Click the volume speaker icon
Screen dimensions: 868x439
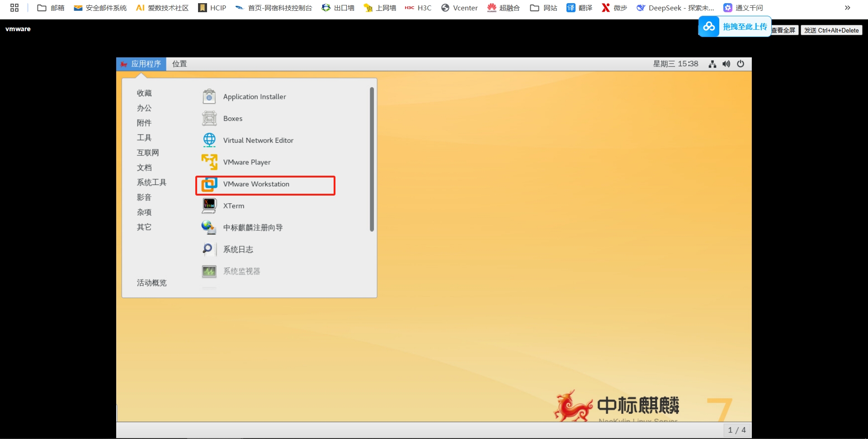[x=726, y=64]
